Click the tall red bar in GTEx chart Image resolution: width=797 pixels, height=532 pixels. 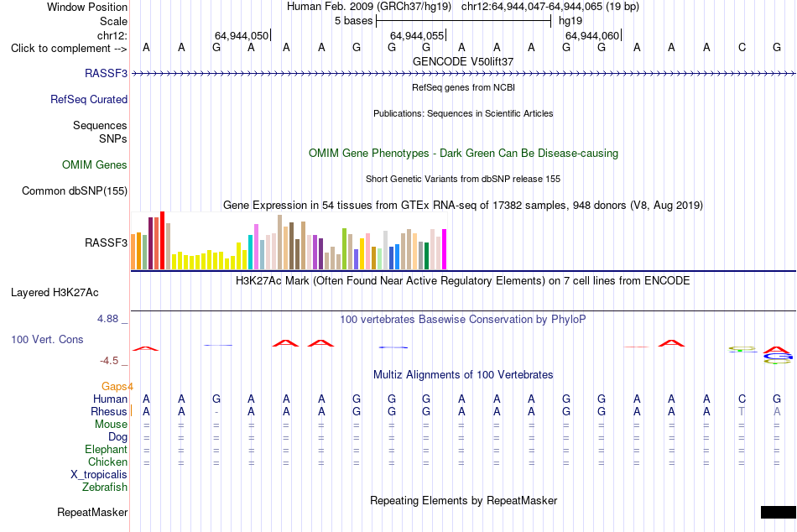pyautogui.click(x=162, y=240)
